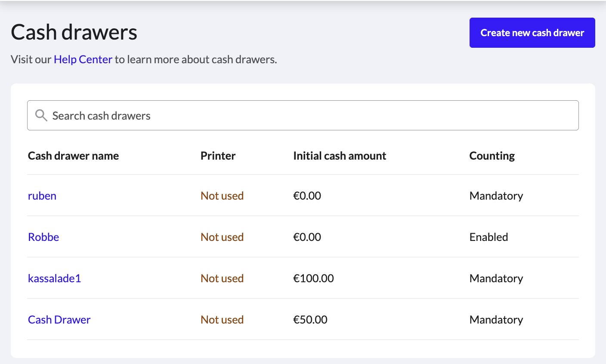
Task: Click Not used printer status for ruben
Action: [222, 196]
